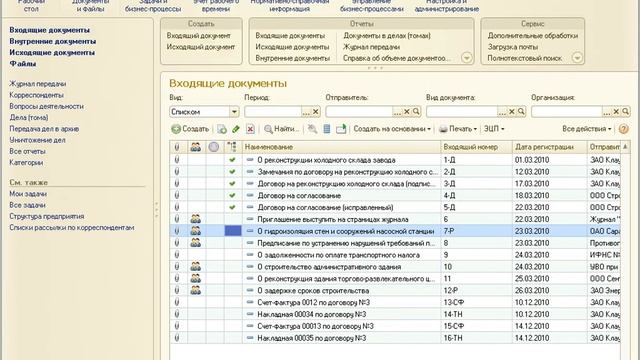
Task: Clear the Организация filter with its X
Action: point(616,111)
